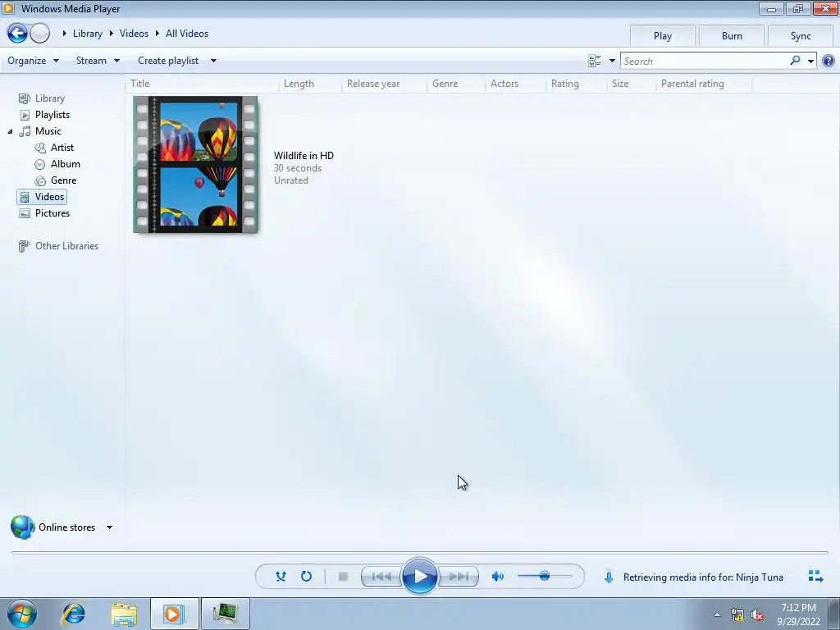Click the seek bar
The height and width of the screenshot is (630, 840).
tap(419, 552)
